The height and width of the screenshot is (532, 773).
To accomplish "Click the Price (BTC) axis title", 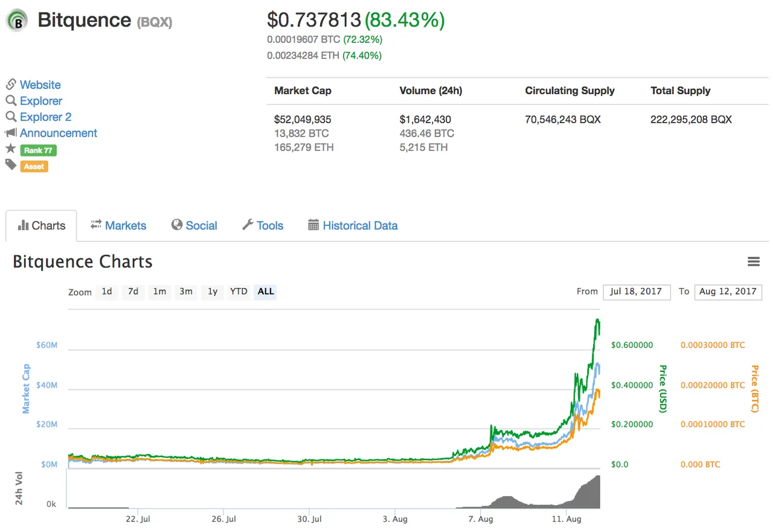I will click(755, 388).
